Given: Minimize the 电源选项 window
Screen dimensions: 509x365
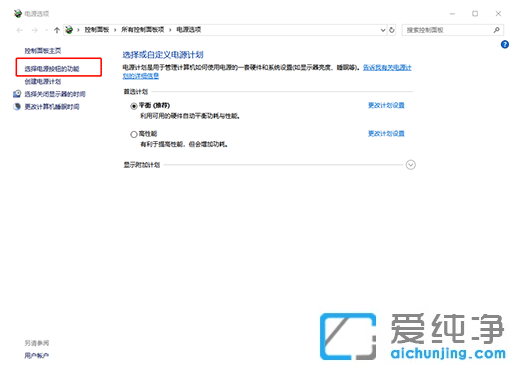Looking at the screenshot, I should click(452, 14).
